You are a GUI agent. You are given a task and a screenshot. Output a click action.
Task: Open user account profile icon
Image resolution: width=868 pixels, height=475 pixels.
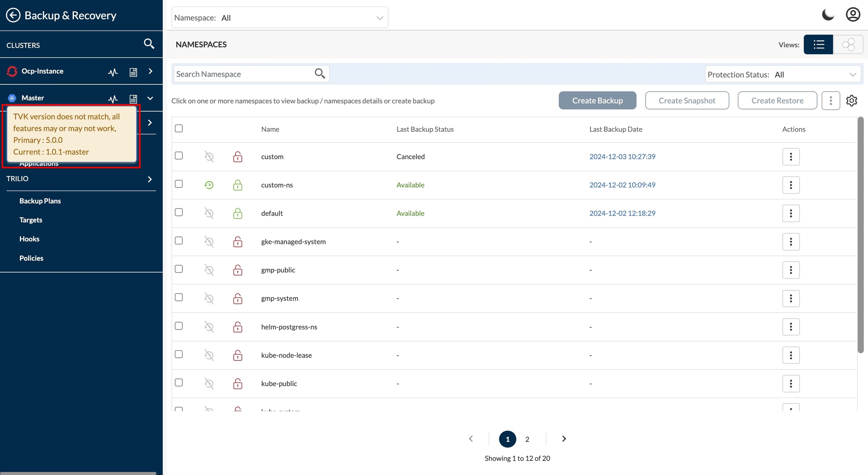853,15
